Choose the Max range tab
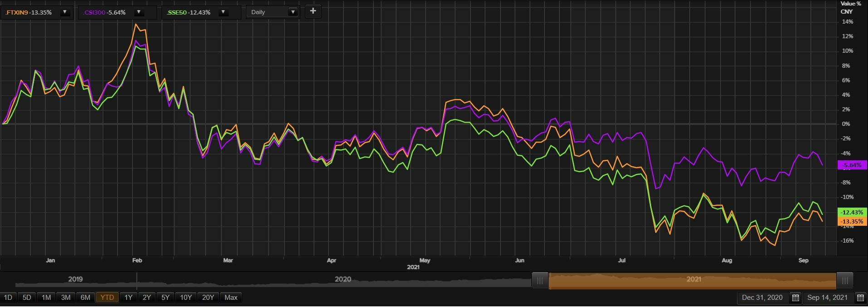868x308 pixels. pos(231,298)
